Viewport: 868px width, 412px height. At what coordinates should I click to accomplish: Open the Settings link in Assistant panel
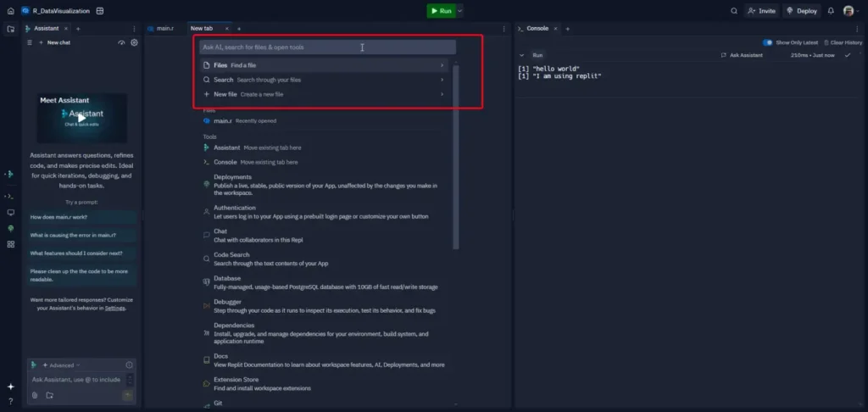click(114, 309)
